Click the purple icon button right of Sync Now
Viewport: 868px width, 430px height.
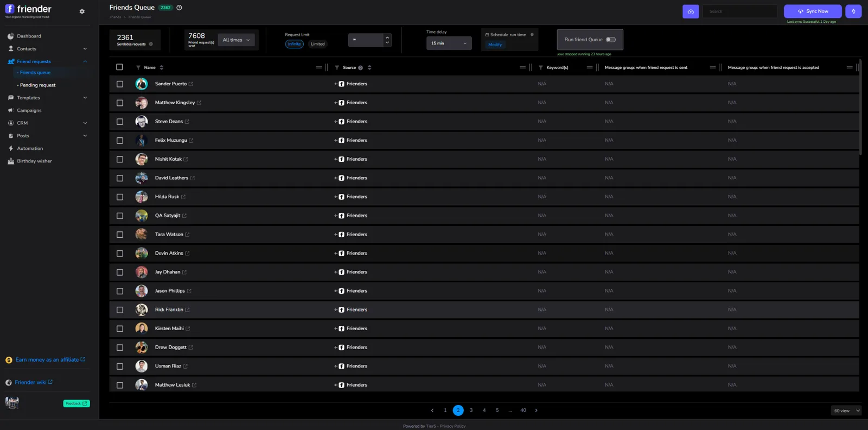(853, 11)
